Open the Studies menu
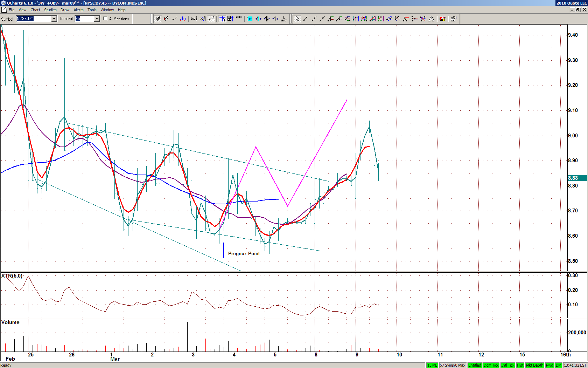Viewport: 588px width, 368px height. 50,10
